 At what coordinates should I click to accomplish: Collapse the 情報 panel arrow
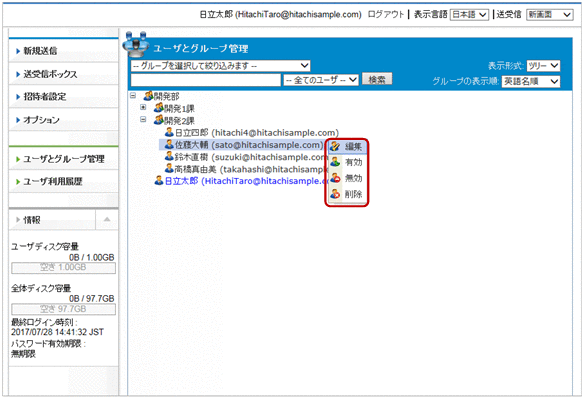coord(107,219)
